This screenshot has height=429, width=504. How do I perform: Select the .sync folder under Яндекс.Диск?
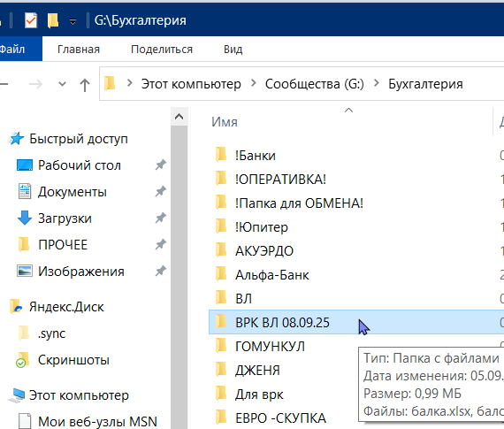(x=51, y=333)
